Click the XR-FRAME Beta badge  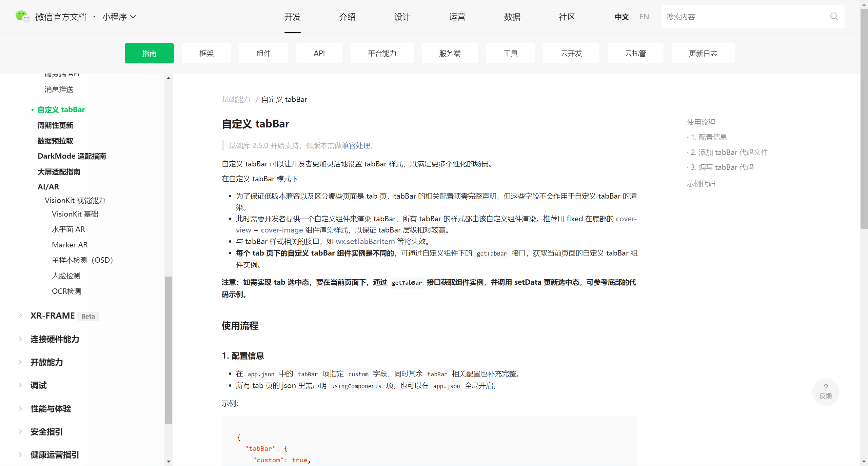click(88, 316)
